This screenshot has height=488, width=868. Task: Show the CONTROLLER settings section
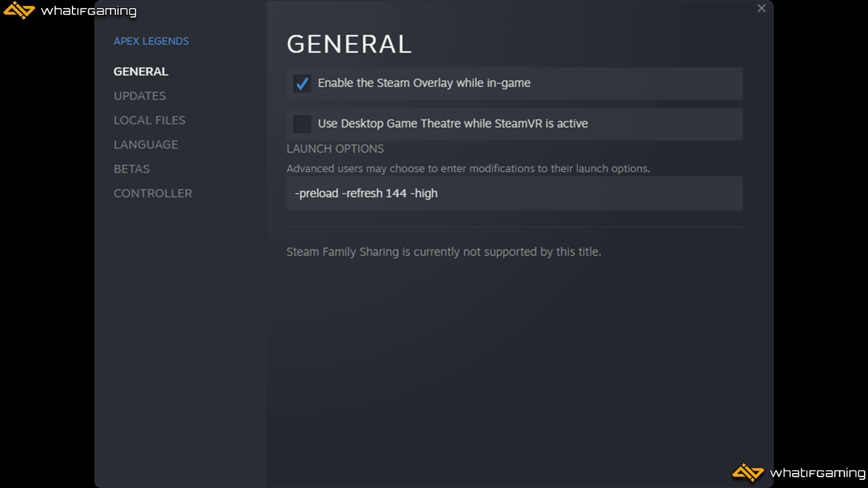[153, 193]
